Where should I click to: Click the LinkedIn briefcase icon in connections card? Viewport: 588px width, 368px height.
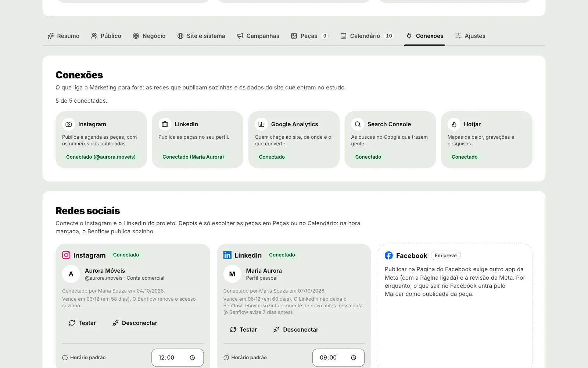click(x=165, y=124)
